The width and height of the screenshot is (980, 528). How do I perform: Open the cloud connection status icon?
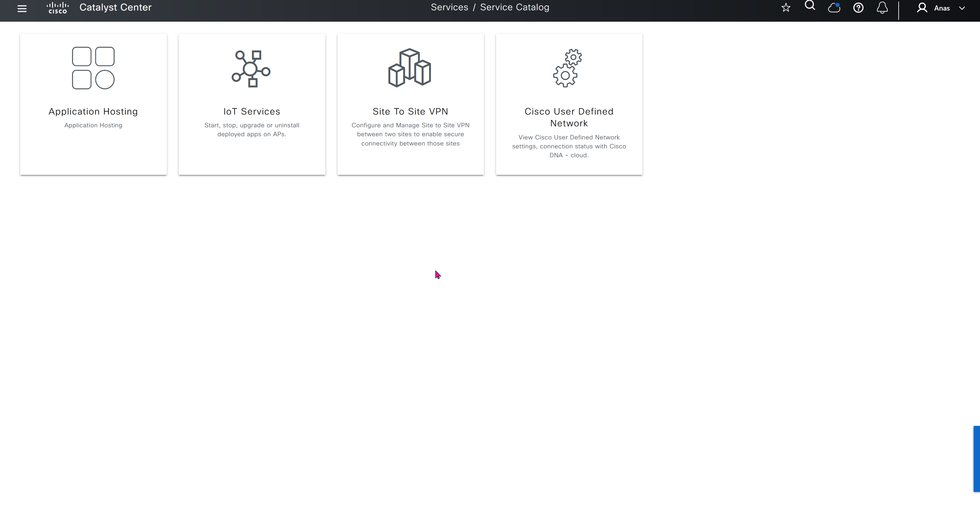pyautogui.click(x=834, y=8)
